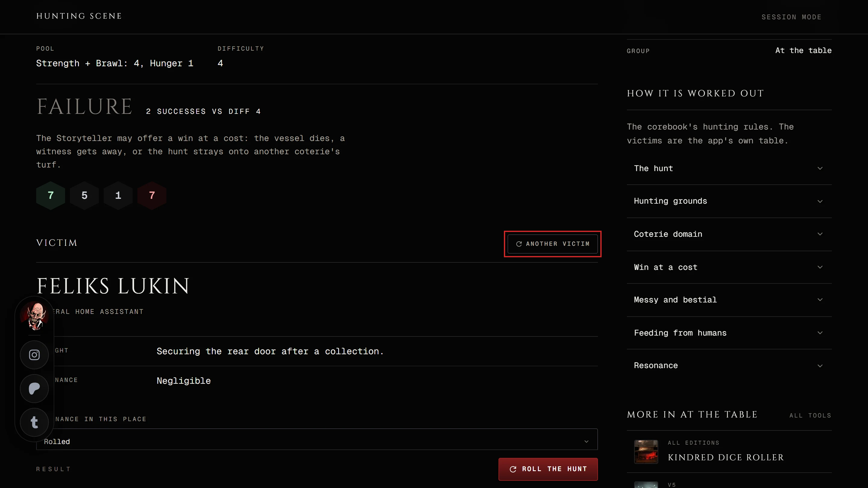Viewport: 868px width, 488px height.
Task: Click 'More in At the Table' heading
Action: (692, 414)
